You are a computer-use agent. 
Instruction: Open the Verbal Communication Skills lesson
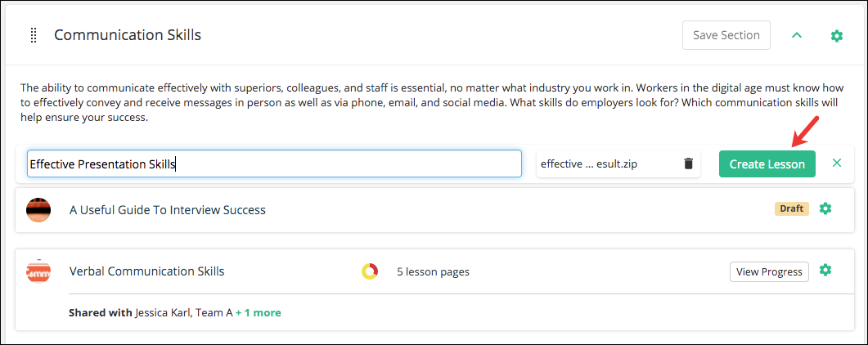[146, 271]
